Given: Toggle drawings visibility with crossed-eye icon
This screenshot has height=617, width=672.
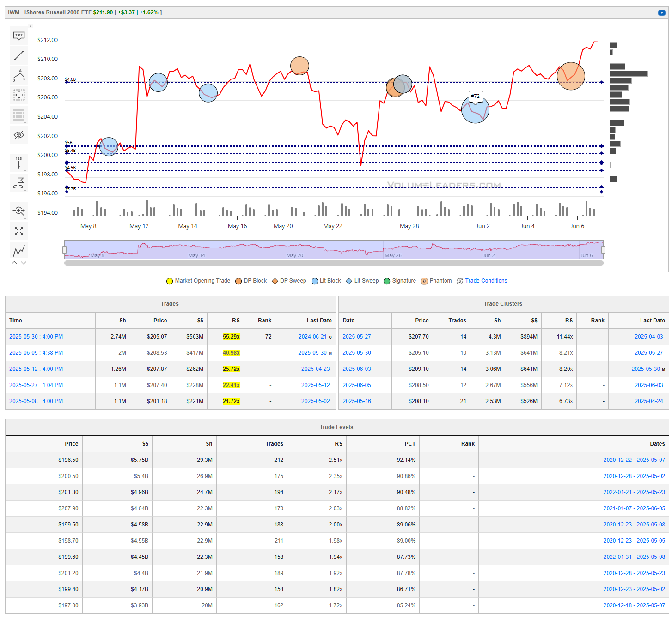Looking at the screenshot, I should pyautogui.click(x=19, y=135).
